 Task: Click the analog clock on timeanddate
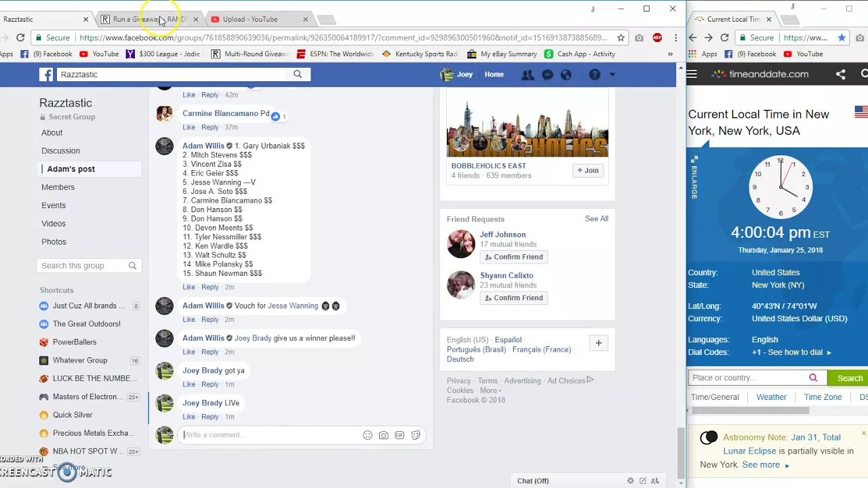click(781, 187)
